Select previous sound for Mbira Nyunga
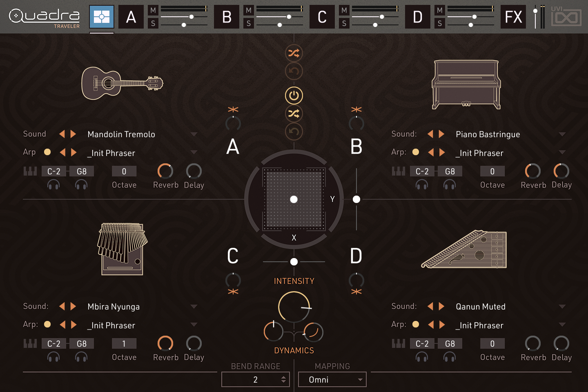 [x=62, y=307]
